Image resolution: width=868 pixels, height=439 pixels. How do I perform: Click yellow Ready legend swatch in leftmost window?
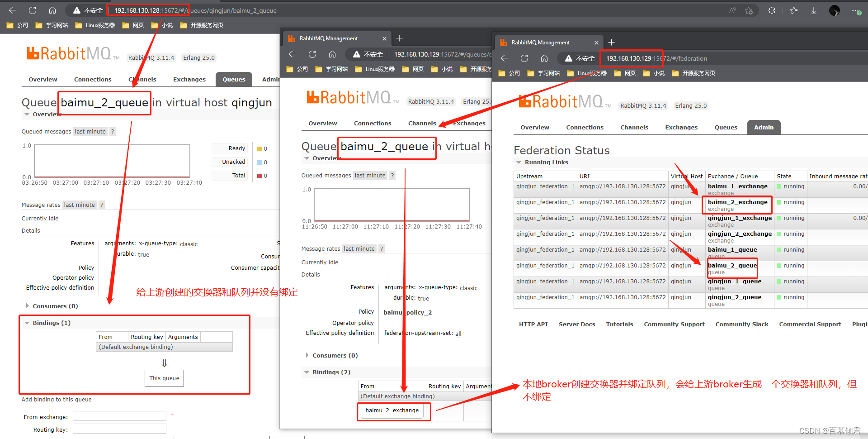coord(259,149)
